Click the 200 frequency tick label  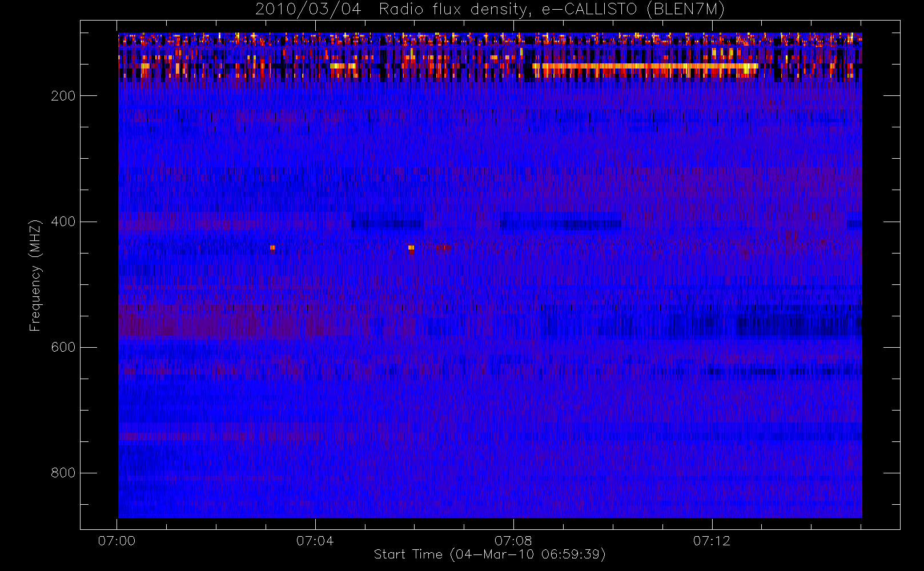63,96
